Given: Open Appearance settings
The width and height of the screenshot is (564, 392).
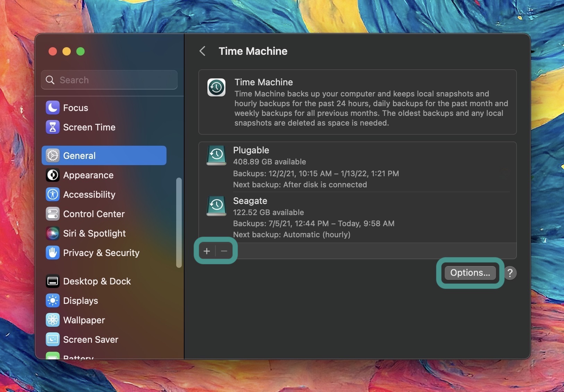Looking at the screenshot, I should [89, 175].
